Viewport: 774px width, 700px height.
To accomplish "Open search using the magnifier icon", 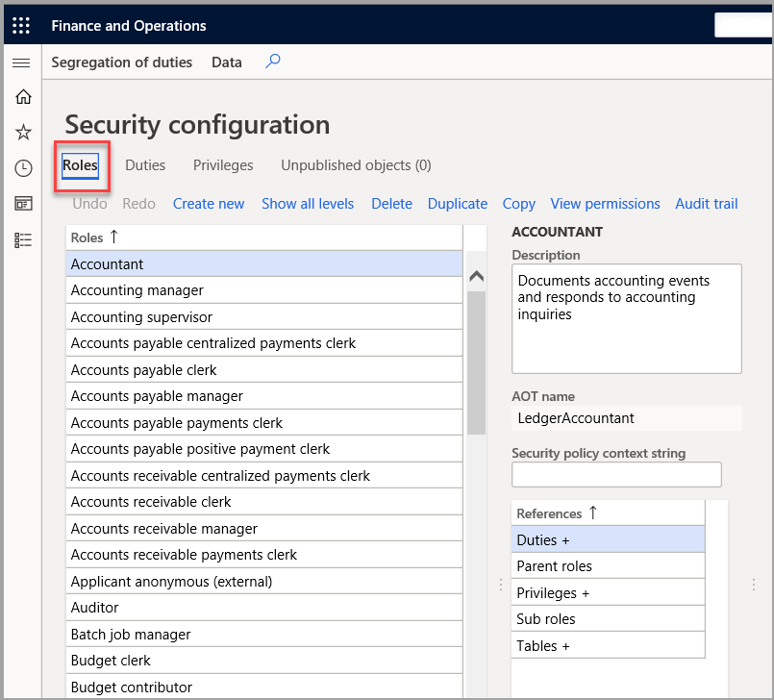I will 272,60.
